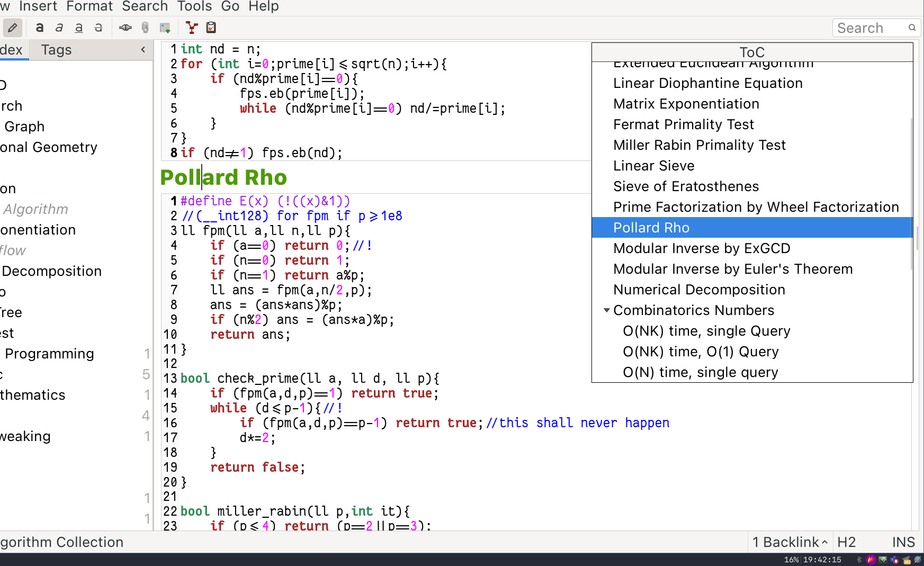Image resolution: width=924 pixels, height=566 pixels.
Task: Apply strong (bold) formatting
Action: click(39, 28)
